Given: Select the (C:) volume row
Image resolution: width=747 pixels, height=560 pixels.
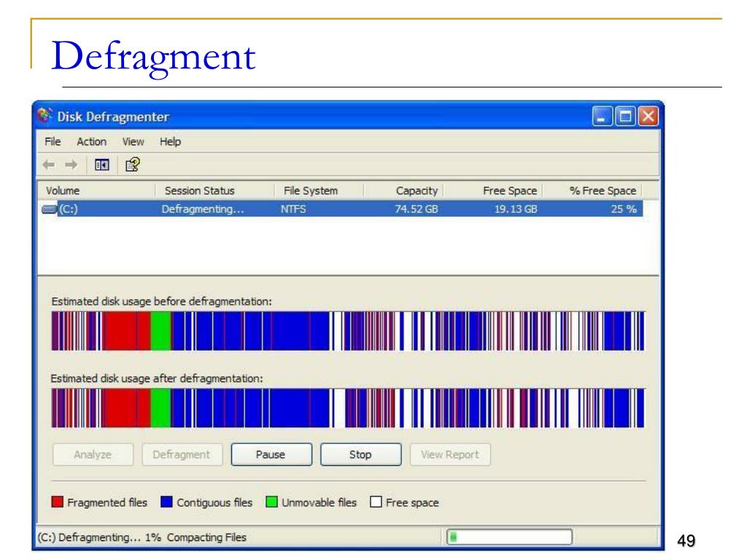Looking at the screenshot, I should click(x=342, y=209).
